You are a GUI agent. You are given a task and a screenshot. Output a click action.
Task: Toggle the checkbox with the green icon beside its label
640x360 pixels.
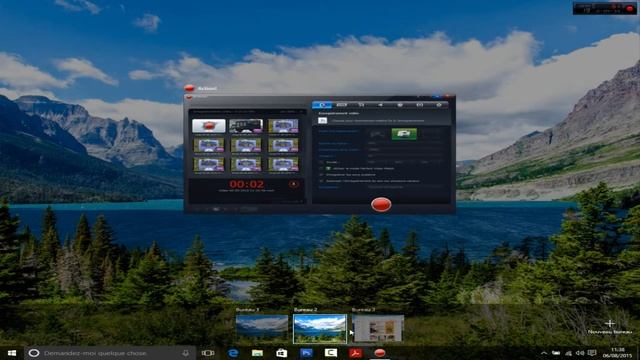click(x=322, y=168)
